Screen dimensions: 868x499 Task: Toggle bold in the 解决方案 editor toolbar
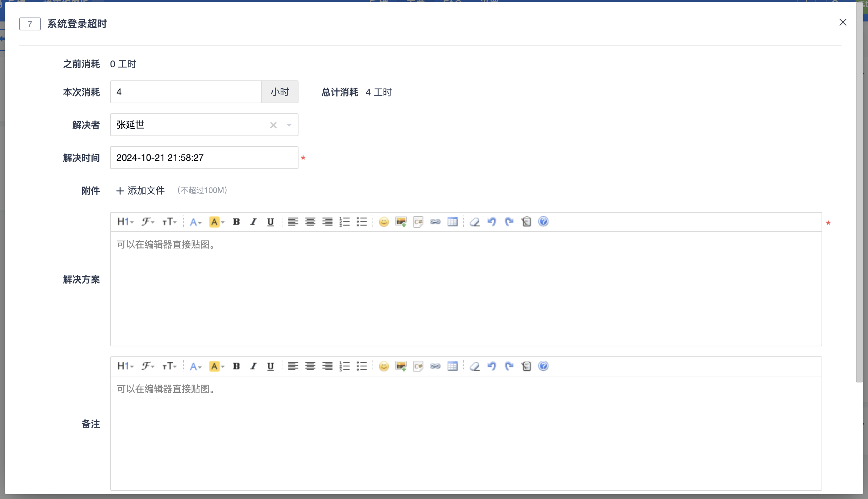pyautogui.click(x=236, y=222)
